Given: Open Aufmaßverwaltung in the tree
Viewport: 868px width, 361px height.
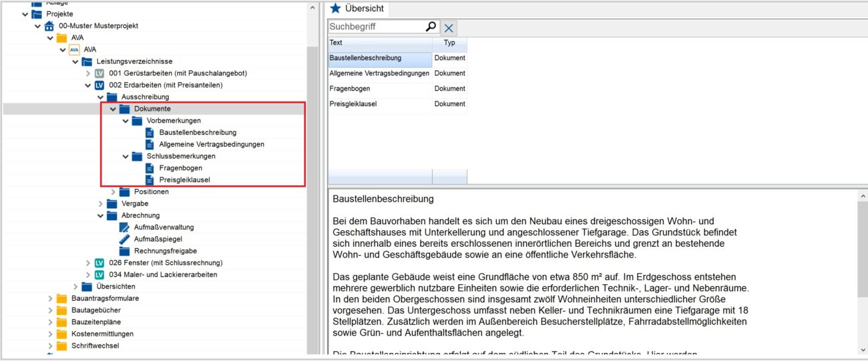Looking at the screenshot, I should (x=164, y=228).
